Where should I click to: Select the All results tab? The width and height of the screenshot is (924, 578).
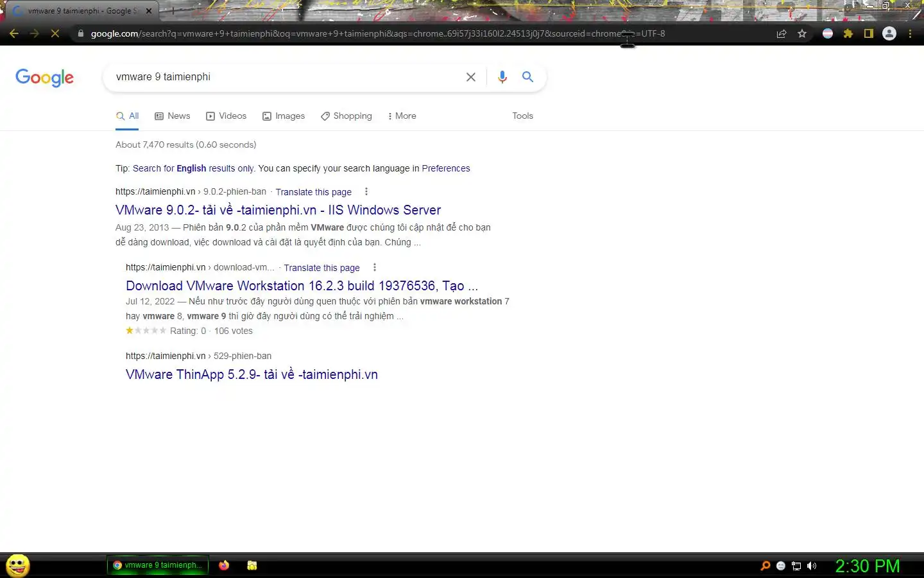tap(127, 116)
